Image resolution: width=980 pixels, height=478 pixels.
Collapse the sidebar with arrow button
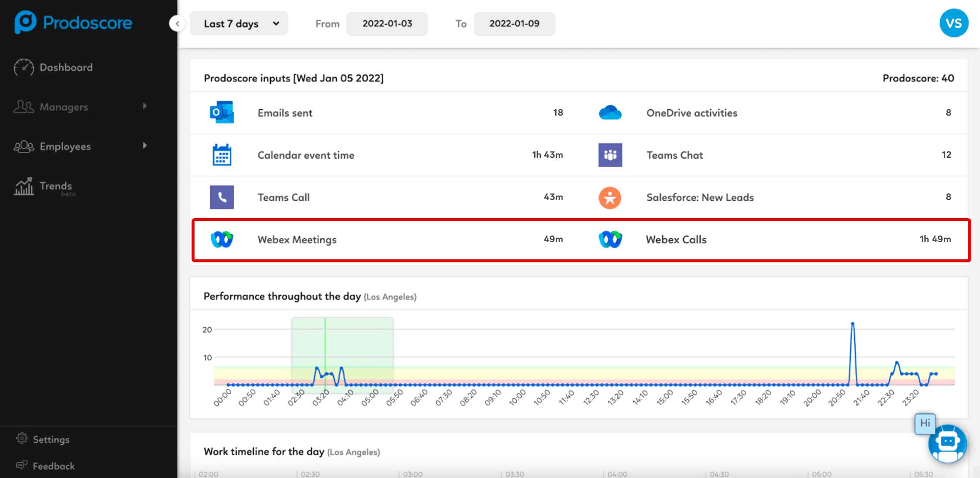tap(177, 23)
